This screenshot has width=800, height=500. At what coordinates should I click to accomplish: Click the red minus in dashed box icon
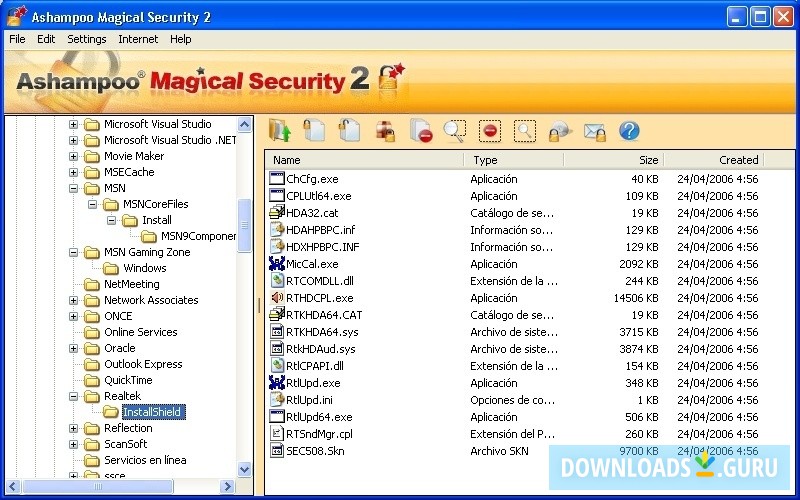[490, 131]
